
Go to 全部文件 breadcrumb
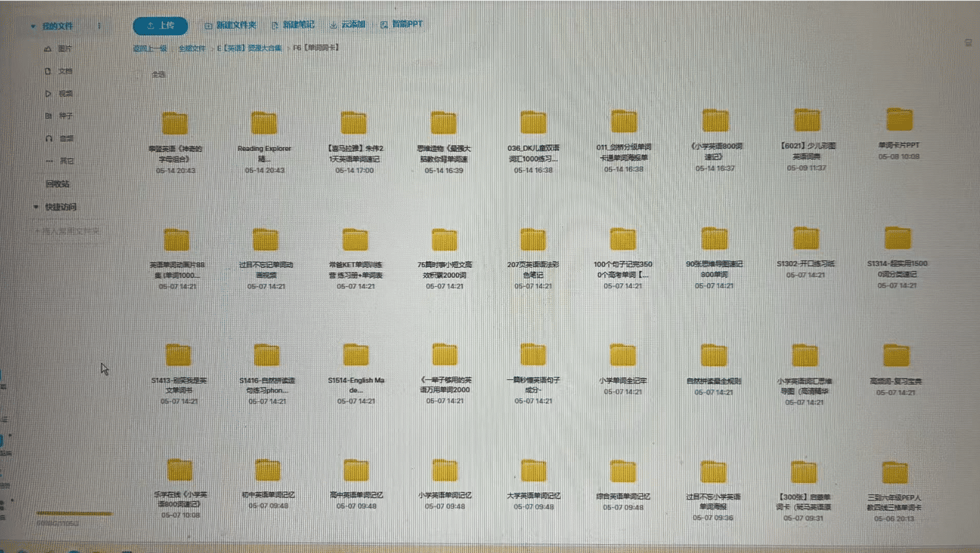click(x=192, y=48)
